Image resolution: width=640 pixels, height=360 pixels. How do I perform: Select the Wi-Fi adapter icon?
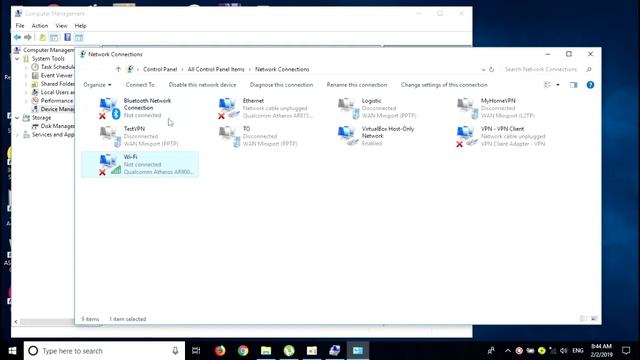click(110, 164)
